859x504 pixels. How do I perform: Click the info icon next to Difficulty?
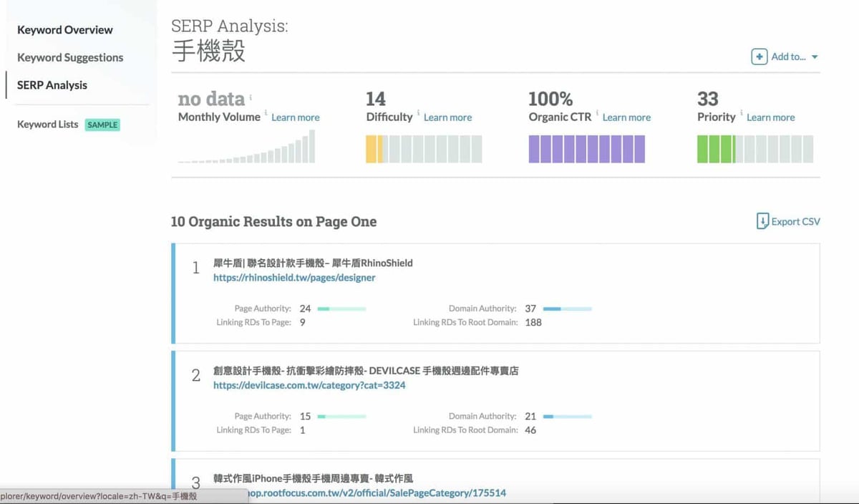coord(417,115)
